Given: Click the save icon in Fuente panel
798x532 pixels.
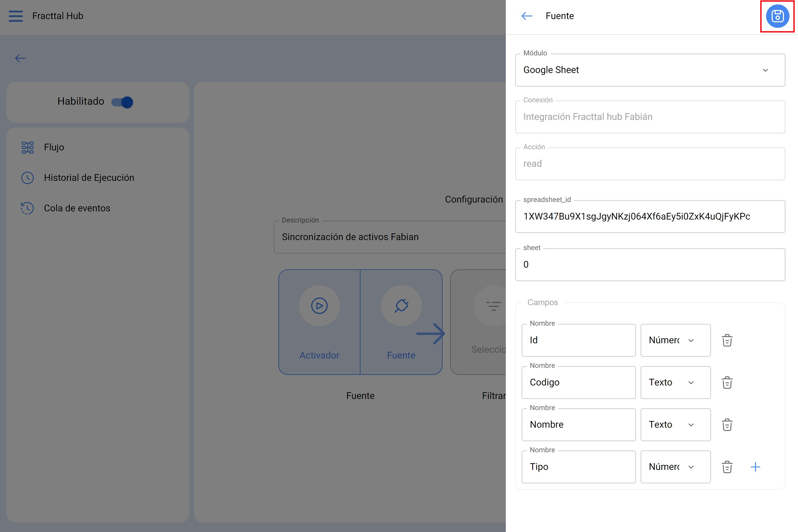Looking at the screenshot, I should tap(777, 16).
